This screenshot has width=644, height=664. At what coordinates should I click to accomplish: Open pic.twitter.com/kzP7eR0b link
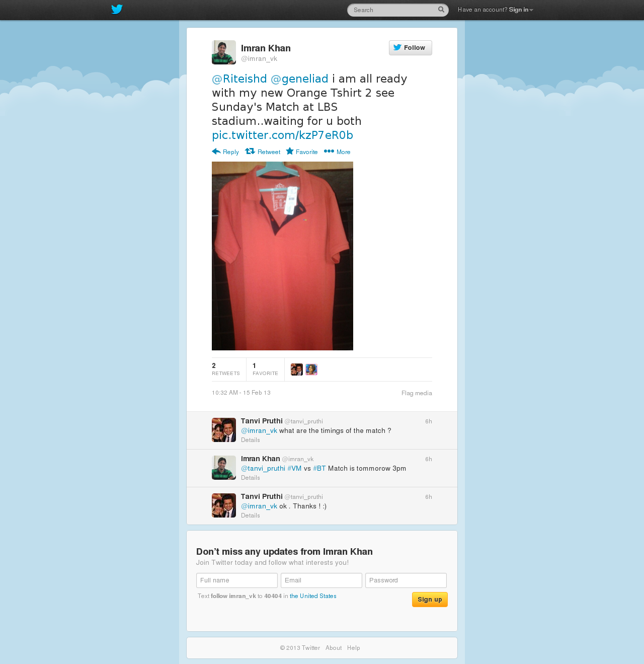coord(282,135)
